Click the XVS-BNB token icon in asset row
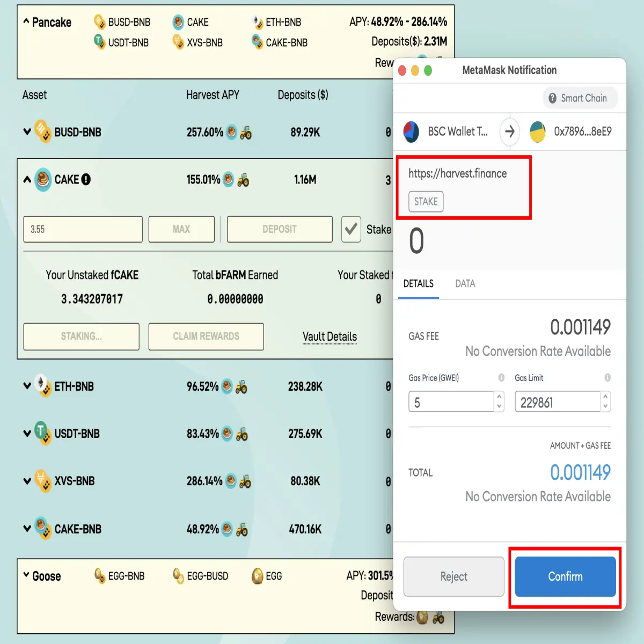This screenshot has height=644, width=644. coord(43,481)
